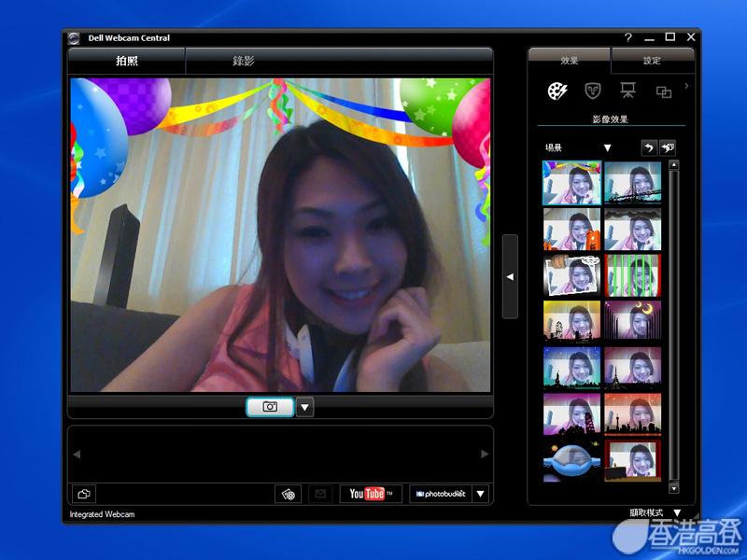The height and width of the screenshot is (560, 747).
Task: Open the dropdown next to the capture button
Action: [x=305, y=407]
